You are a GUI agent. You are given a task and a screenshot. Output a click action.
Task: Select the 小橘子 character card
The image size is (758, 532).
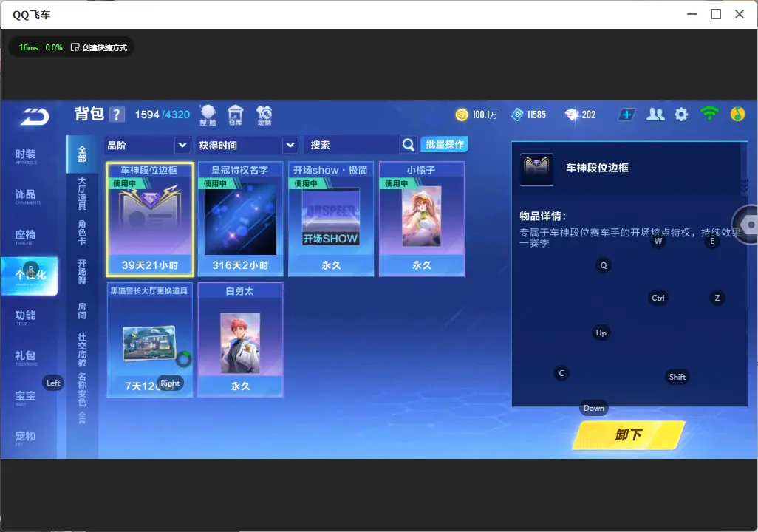(422, 219)
